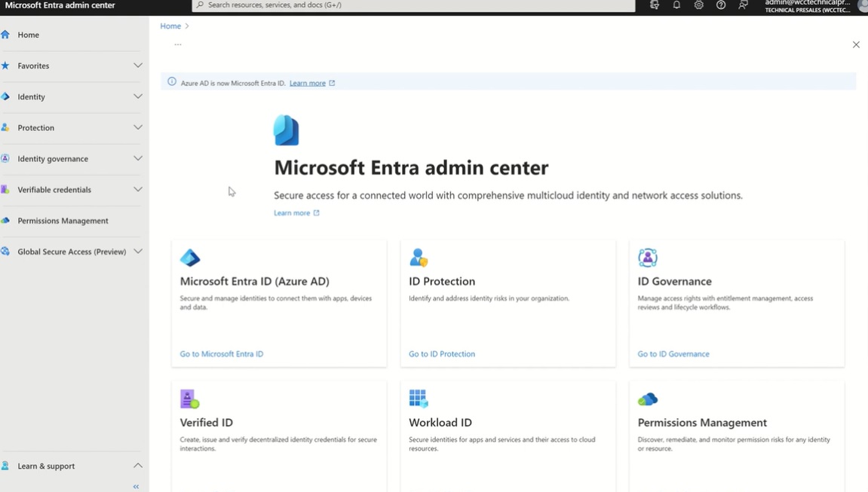Click the notifications bell icon
Viewport: 868px width, 492px height.
[676, 5]
